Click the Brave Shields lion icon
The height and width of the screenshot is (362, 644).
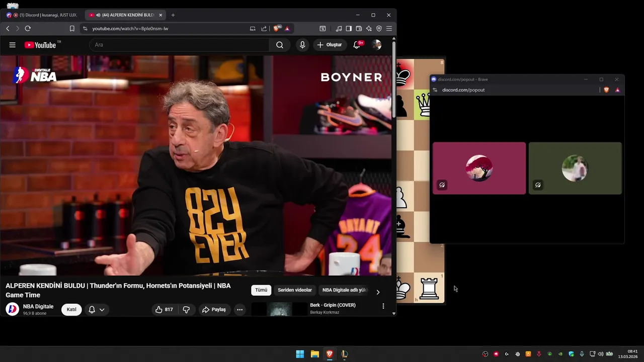click(276, 29)
